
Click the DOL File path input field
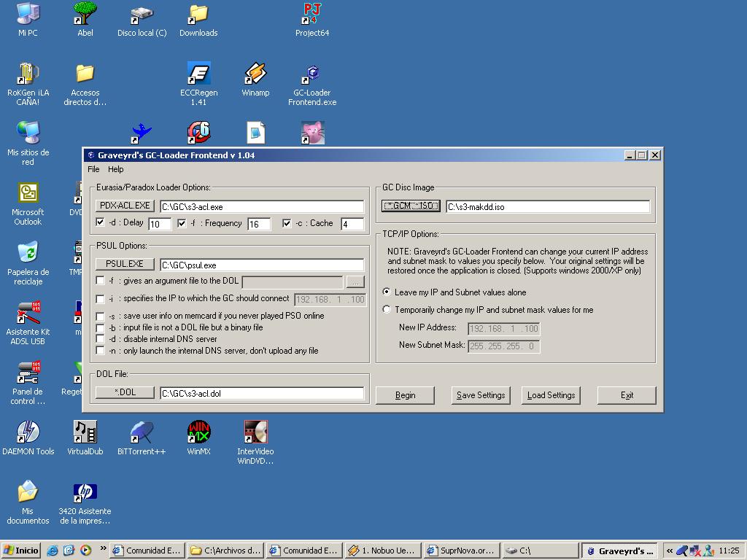point(261,394)
